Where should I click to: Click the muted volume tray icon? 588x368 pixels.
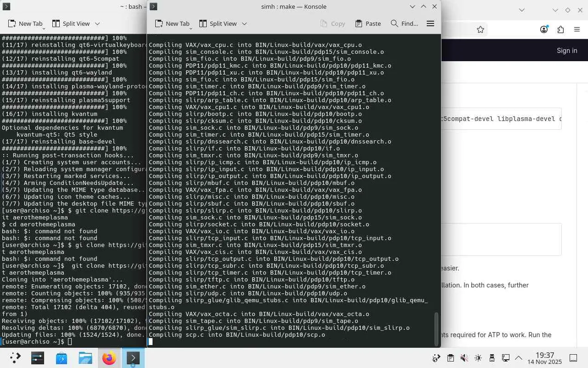464,358
